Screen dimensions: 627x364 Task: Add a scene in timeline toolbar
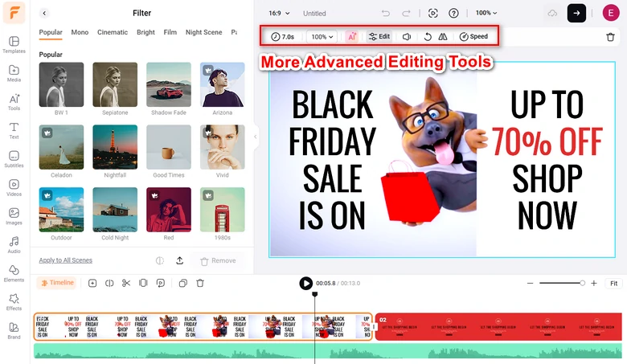coord(92,284)
